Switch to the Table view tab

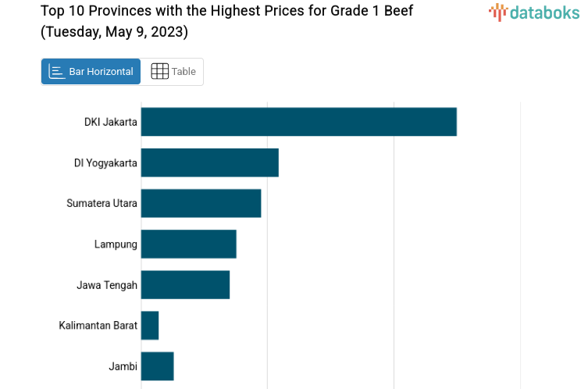(x=173, y=71)
